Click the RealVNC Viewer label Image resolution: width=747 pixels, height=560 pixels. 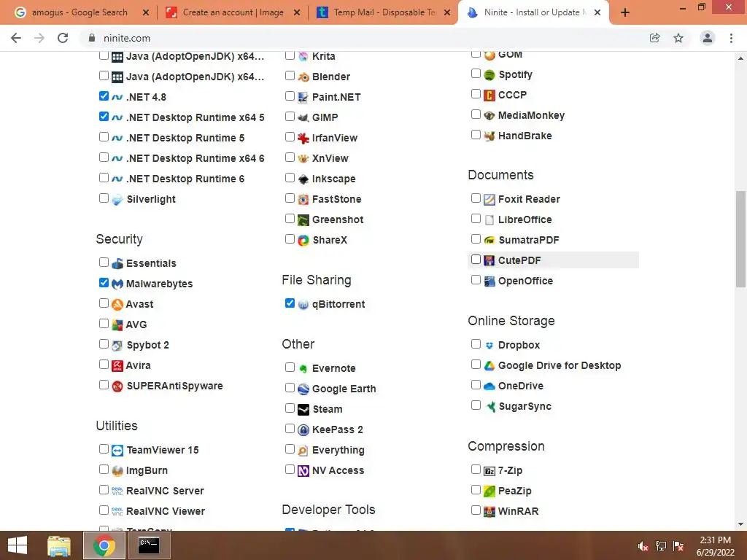click(166, 511)
